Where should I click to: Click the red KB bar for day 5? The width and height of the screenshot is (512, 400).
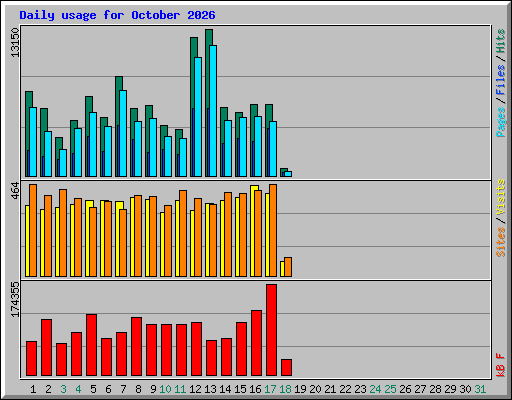(x=91, y=345)
